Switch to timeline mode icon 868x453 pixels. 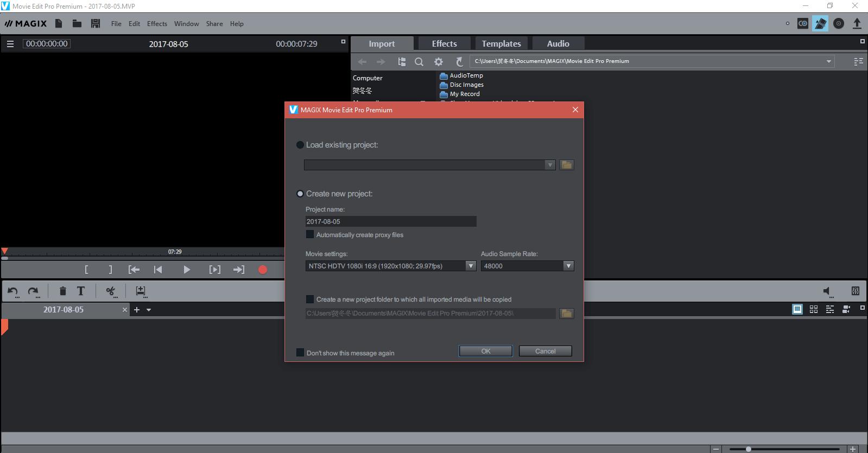830,309
